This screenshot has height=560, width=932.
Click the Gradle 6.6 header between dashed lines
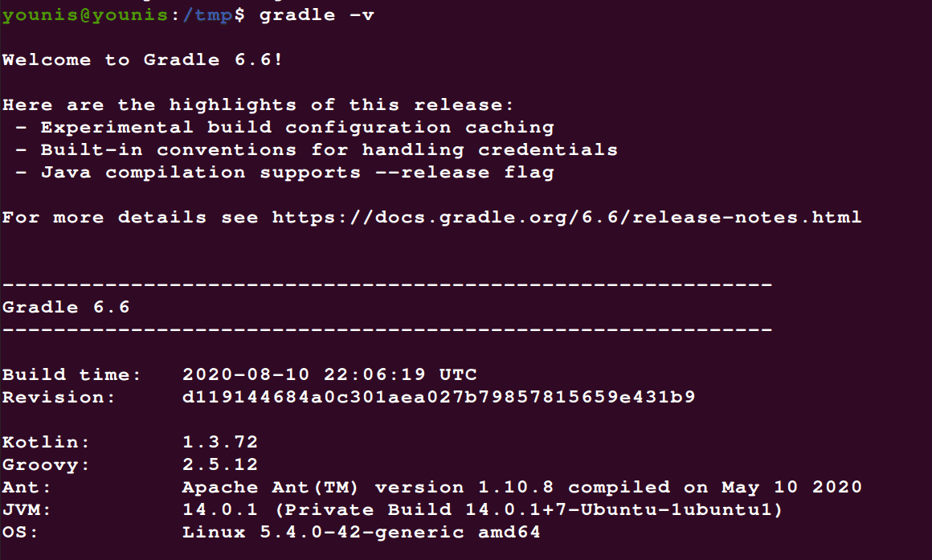point(66,308)
